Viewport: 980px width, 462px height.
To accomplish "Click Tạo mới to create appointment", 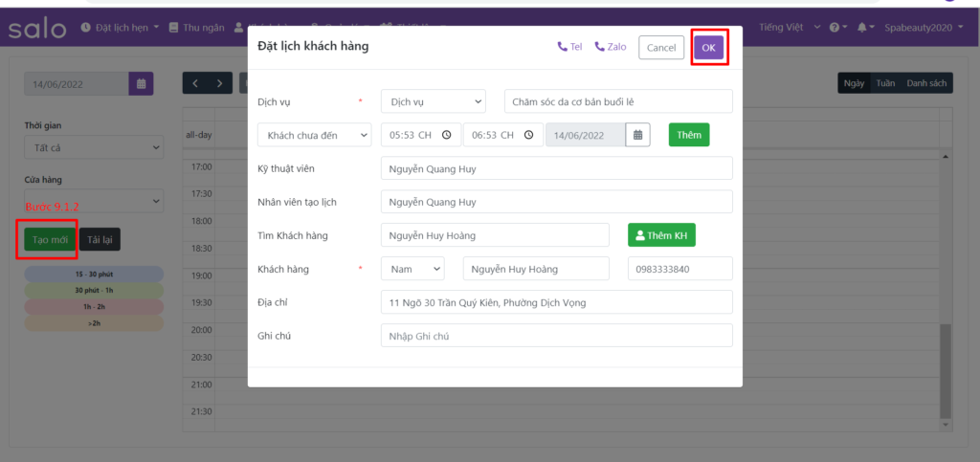I will click(50, 240).
